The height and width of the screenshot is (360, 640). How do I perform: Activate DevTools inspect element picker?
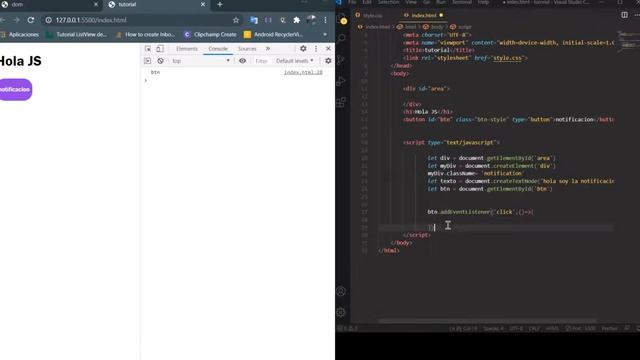148,49
